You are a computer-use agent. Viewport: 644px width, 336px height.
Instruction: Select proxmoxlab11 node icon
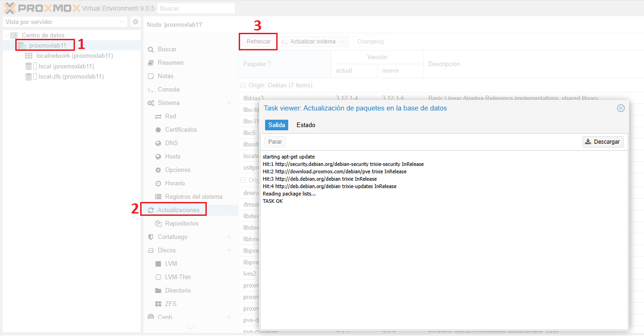click(x=22, y=45)
